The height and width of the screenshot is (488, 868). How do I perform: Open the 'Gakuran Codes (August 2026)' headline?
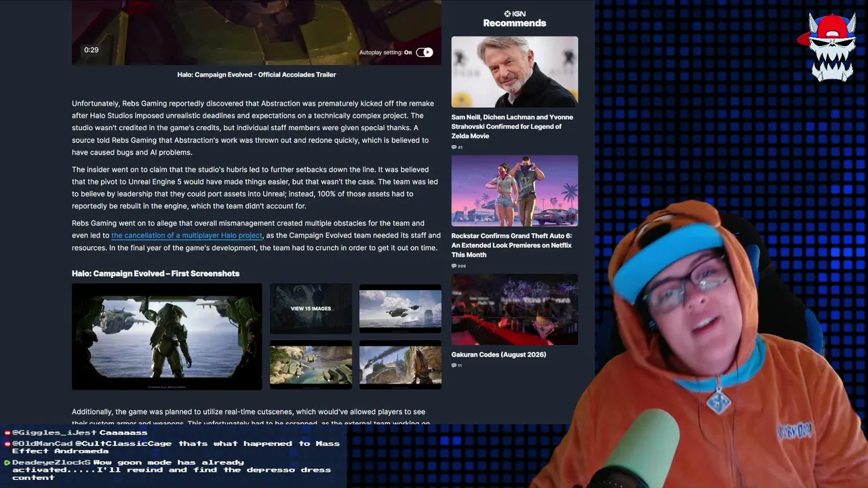[x=498, y=354]
